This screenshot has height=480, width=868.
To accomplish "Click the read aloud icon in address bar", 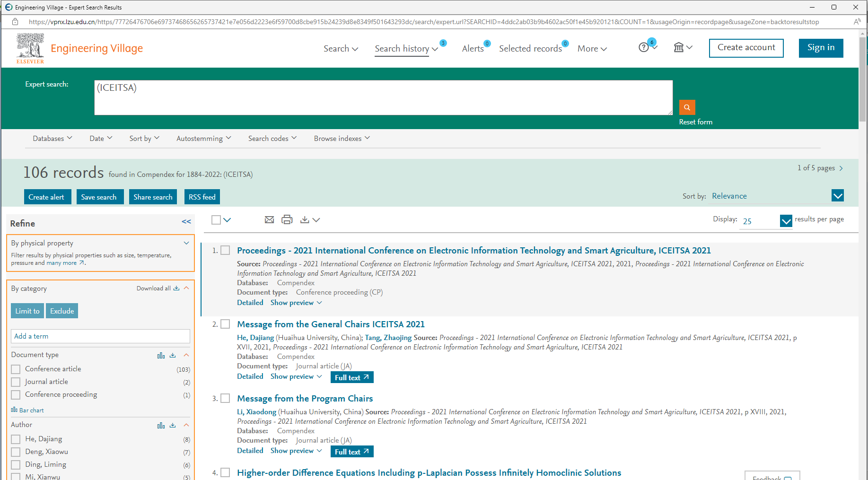I will (x=857, y=22).
